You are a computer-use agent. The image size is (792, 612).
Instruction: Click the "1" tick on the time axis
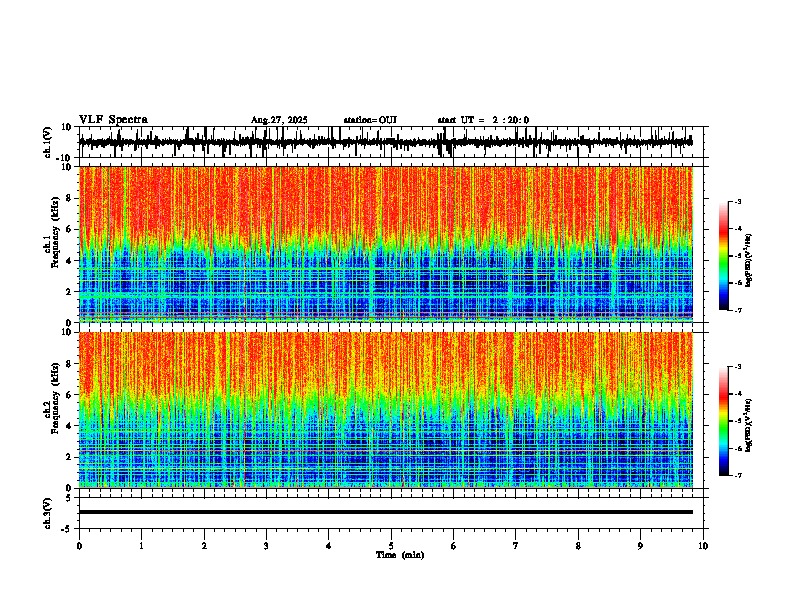pyautogui.click(x=142, y=546)
